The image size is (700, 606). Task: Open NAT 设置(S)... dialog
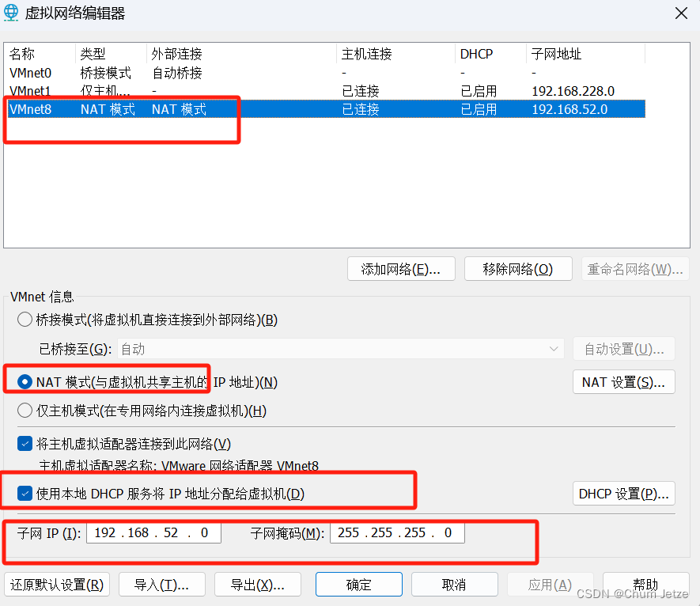(x=623, y=382)
